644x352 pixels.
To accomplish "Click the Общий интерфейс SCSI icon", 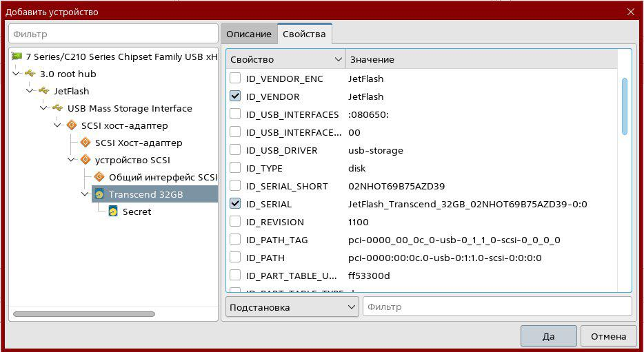I will (x=99, y=177).
